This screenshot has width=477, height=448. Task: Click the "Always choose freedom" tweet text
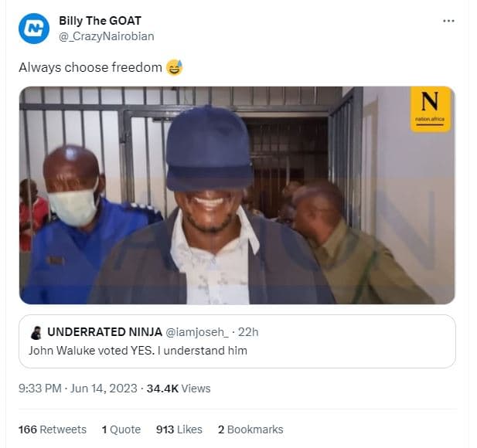pyautogui.click(x=90, y=67)
